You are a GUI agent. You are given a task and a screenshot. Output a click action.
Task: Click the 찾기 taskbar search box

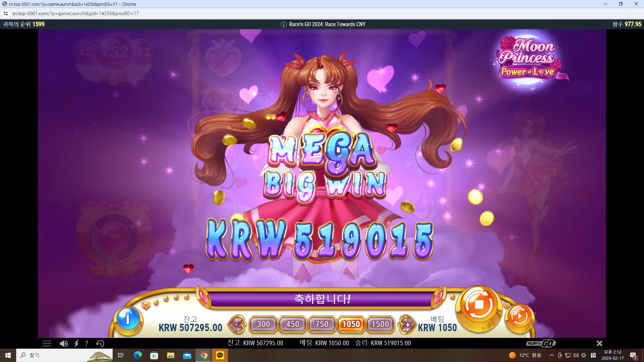[x=64, y=355]
